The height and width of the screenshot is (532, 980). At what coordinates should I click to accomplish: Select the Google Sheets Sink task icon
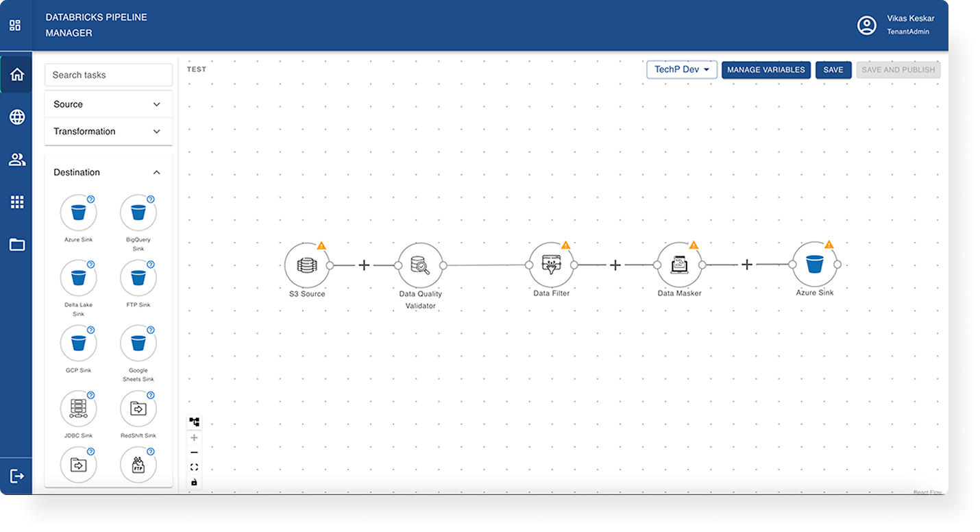click(x=138, y=343)
